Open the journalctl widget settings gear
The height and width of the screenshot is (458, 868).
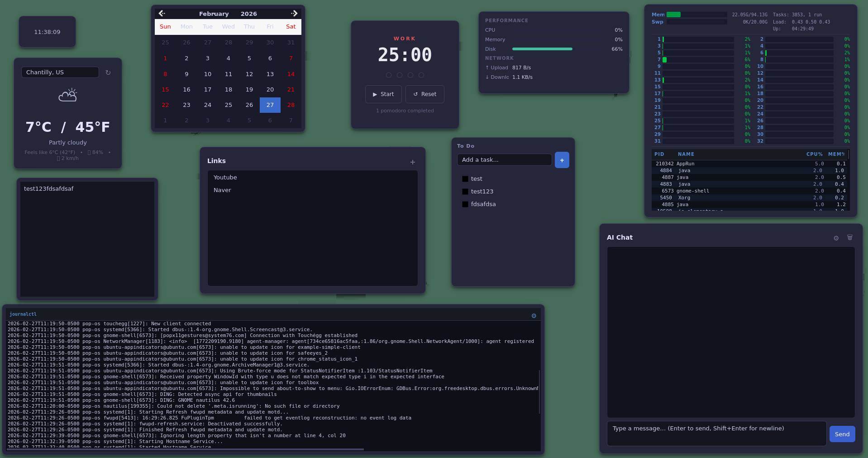click(534, 316)
